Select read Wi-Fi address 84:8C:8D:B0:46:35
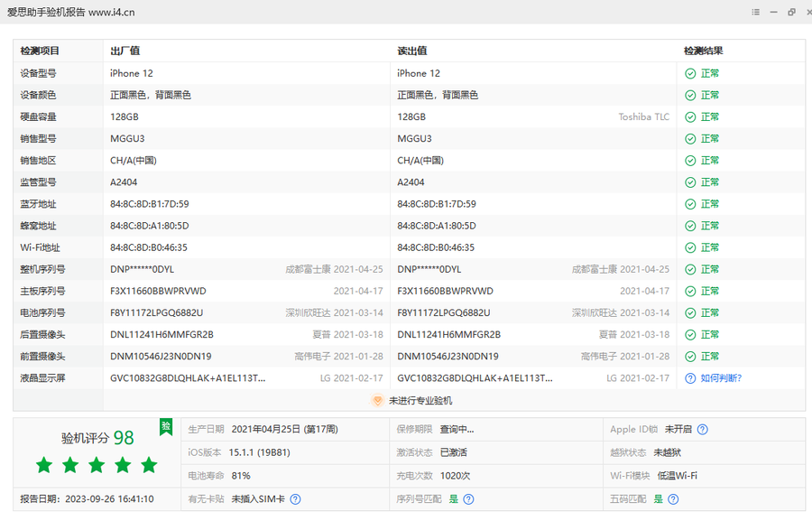This screenshot has width=812, height=521. coord(436,247)
